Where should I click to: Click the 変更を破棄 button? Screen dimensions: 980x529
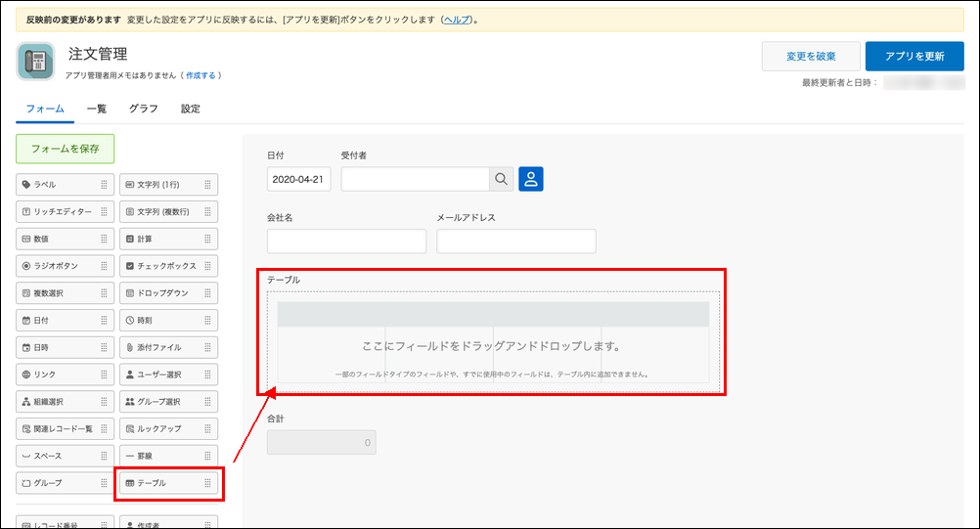tap(811, 56)
